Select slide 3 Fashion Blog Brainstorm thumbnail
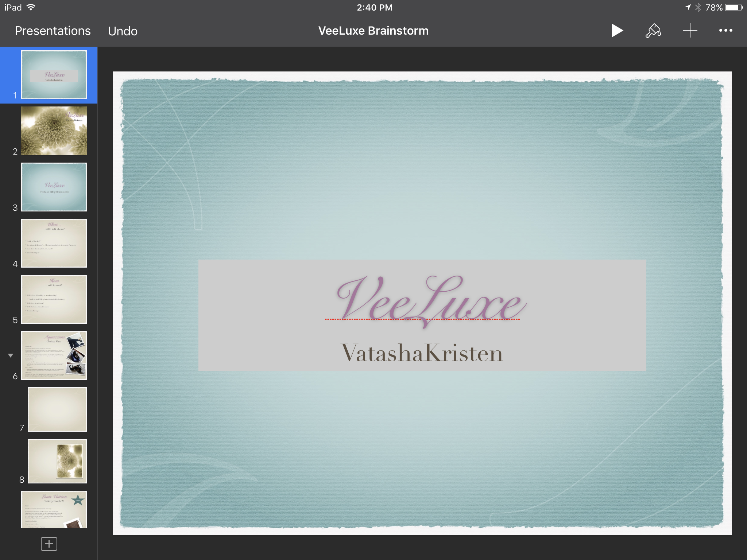747x560 pixels. pos(54,187)
